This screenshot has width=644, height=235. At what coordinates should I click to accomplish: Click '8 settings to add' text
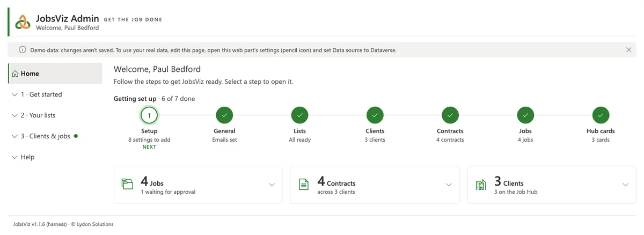click(x=149, y=139)
